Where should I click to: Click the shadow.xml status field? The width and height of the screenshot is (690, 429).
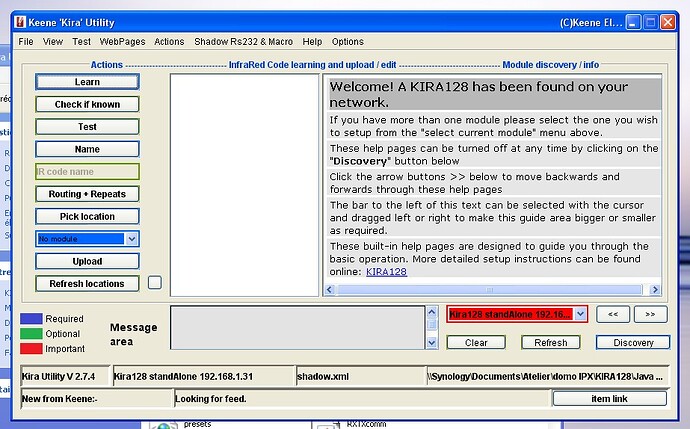tap(361, 377)
